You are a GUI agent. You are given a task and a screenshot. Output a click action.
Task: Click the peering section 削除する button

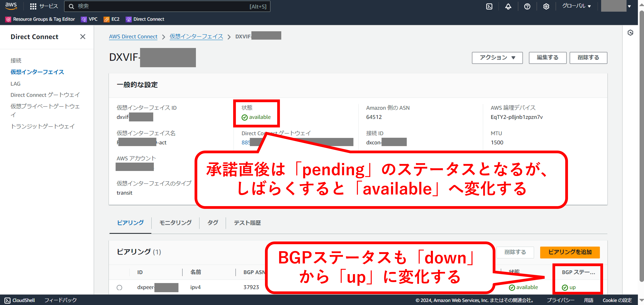point(515,252)
